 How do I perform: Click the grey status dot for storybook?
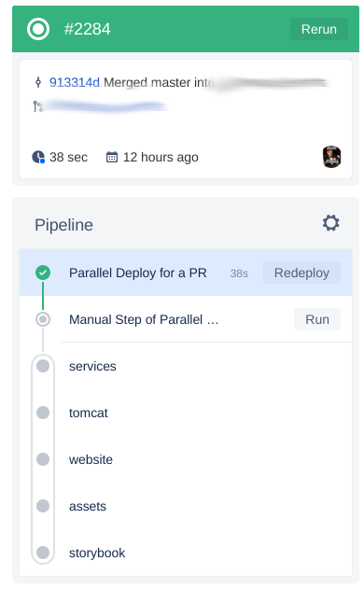pyautogui.click(x=43, y=553)
